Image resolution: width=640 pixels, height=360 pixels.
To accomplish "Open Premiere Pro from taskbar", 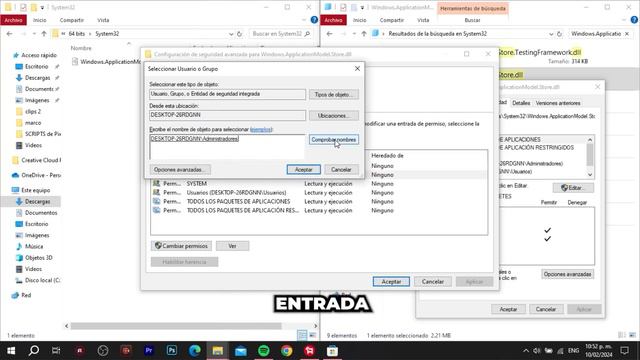I will click(149, 351).
